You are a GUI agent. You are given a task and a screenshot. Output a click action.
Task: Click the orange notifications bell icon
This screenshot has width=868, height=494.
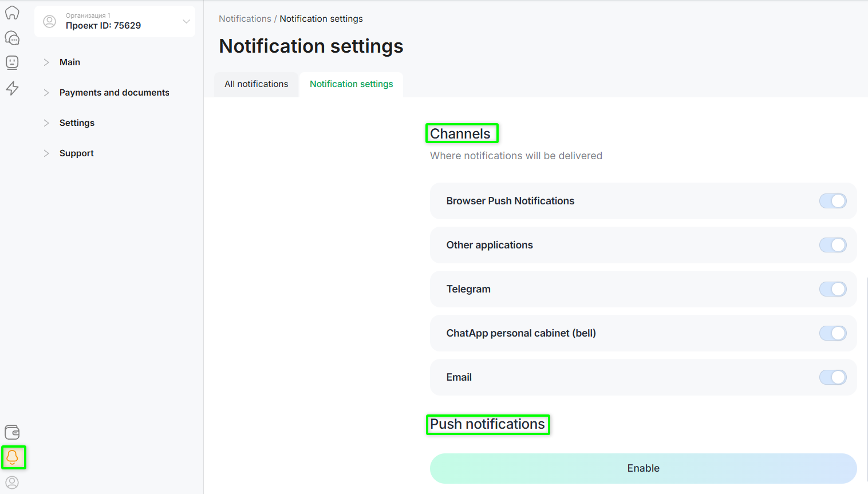13,457
